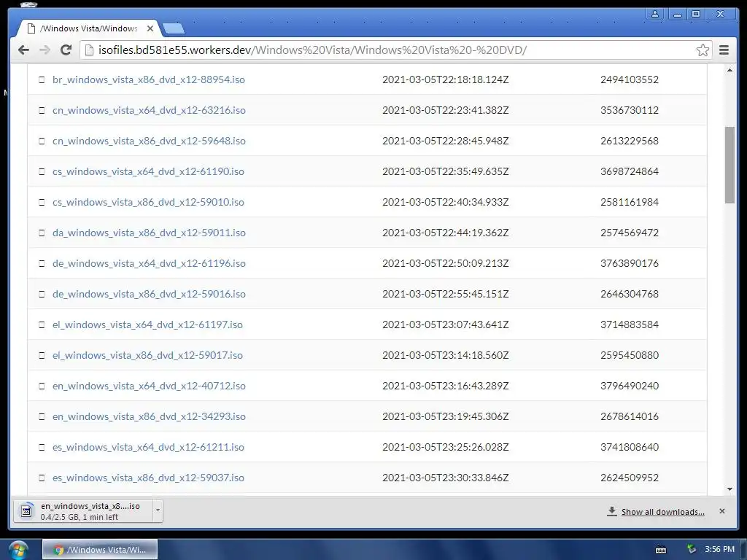
Task: Download el_windows_vista_x86_dvd_x12-59017.iso
Action: pyautogui.click(x=147, y=355)
